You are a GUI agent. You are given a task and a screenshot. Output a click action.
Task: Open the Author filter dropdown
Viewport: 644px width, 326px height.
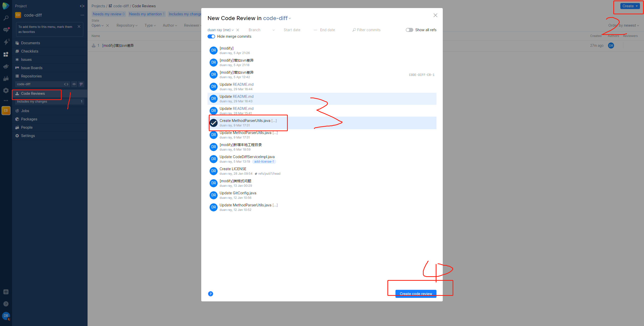pyautogui.click(x=170, y=25)
